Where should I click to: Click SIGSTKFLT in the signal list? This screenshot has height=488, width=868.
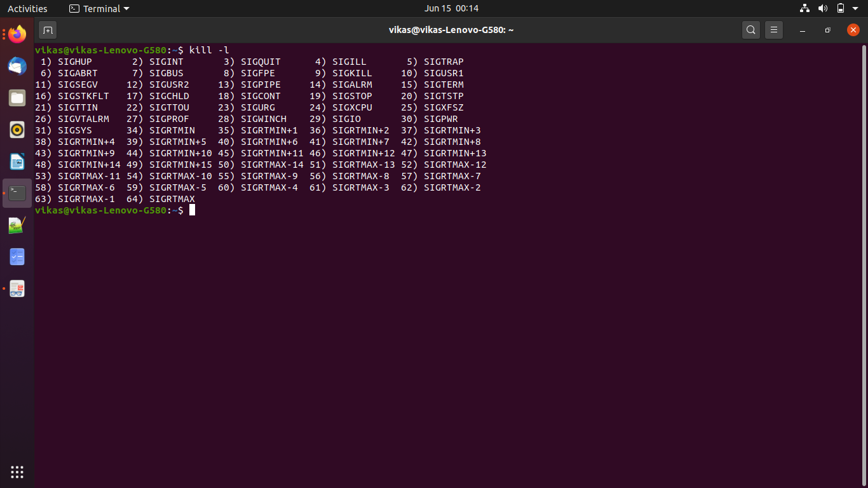click(x=83, y=96)
